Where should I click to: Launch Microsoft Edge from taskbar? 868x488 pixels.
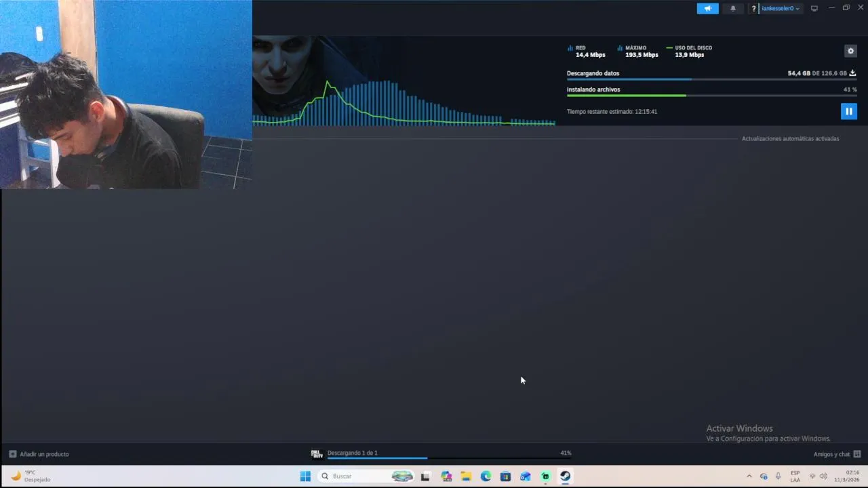486,476
